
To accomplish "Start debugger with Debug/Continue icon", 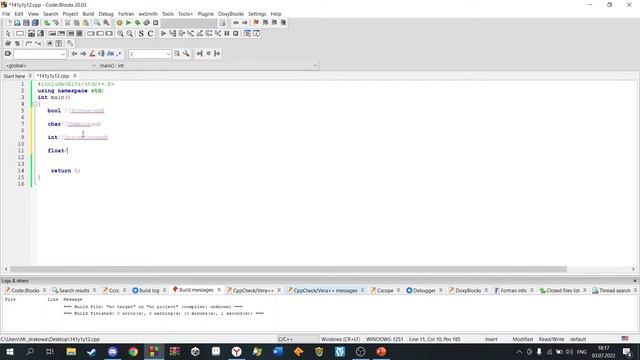I will coord(163,33).
